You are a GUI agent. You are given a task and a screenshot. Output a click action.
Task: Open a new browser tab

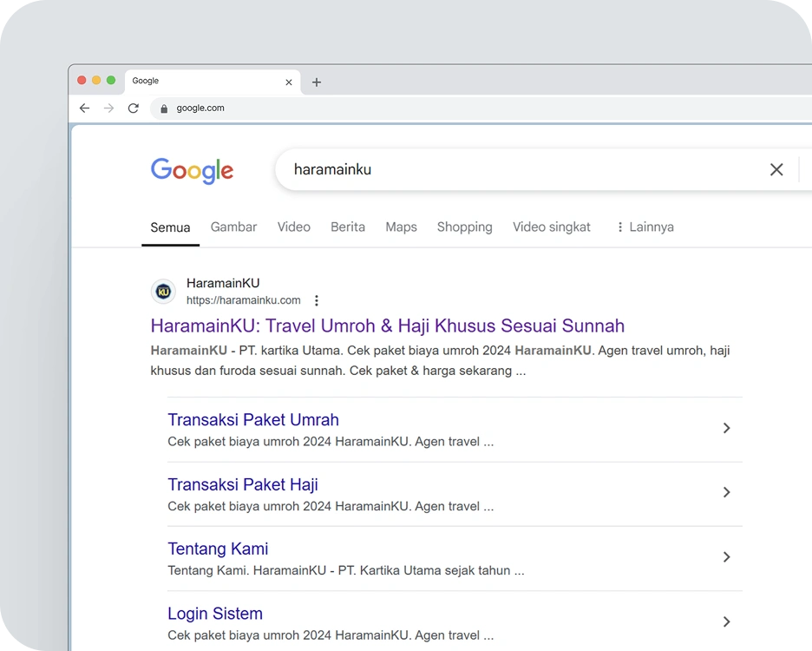coord(316,82)
